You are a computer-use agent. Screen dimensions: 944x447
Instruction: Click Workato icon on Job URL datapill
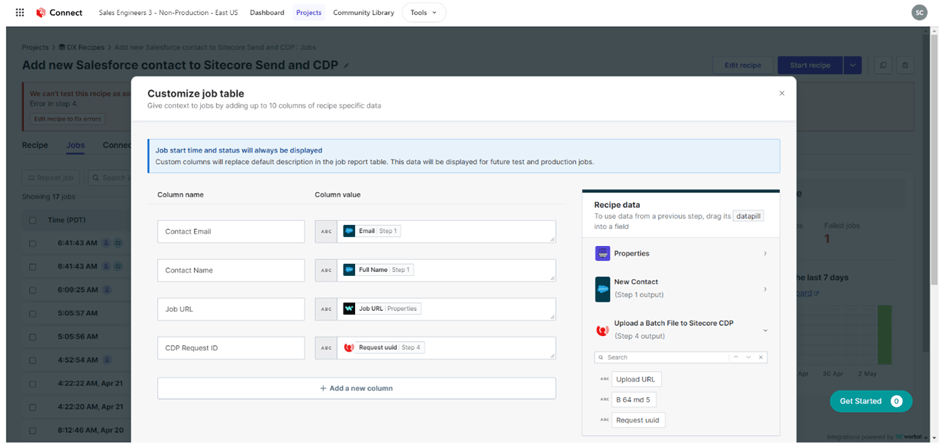point(349,308)
